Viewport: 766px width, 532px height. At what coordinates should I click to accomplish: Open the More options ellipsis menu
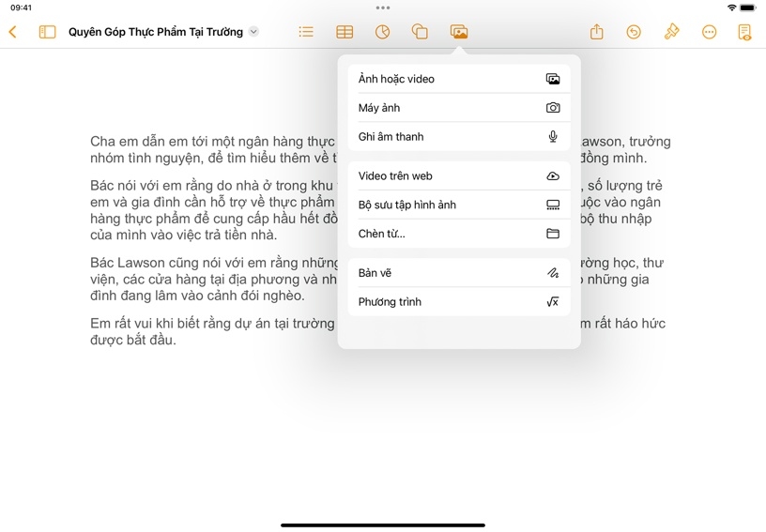pyautogui.click(x=709, y=32)
